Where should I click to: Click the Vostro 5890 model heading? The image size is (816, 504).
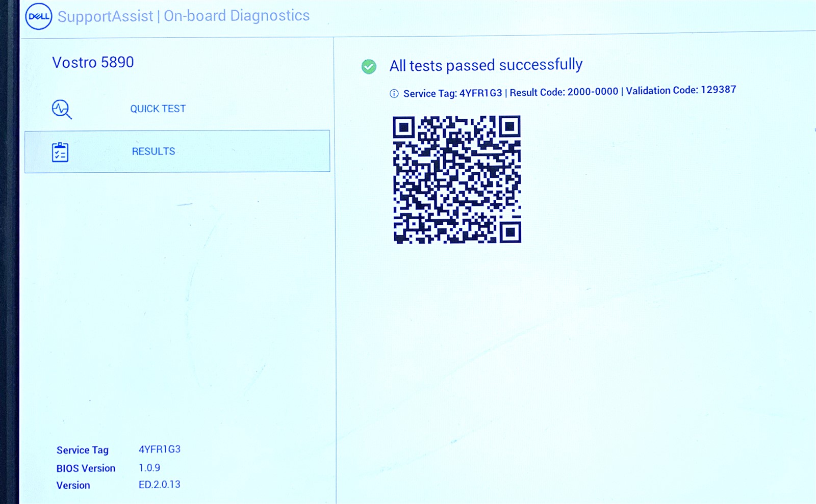tap(93, 62)
